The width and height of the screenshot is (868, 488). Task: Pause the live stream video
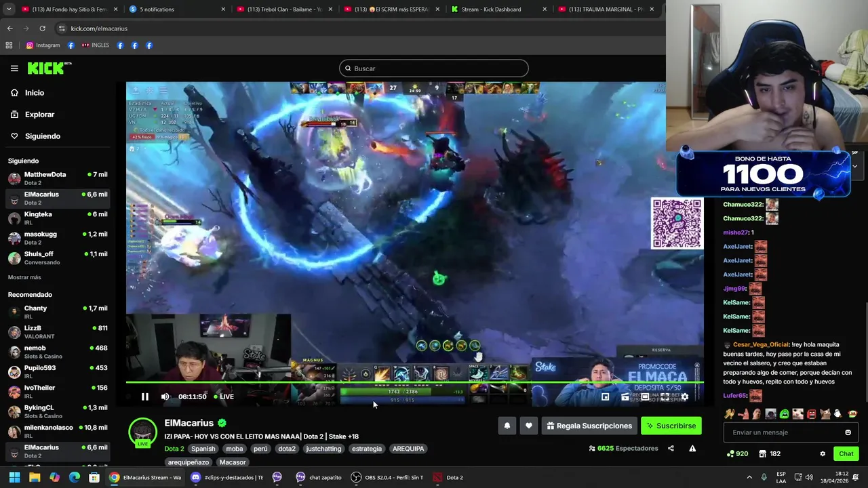click(144, 396)
